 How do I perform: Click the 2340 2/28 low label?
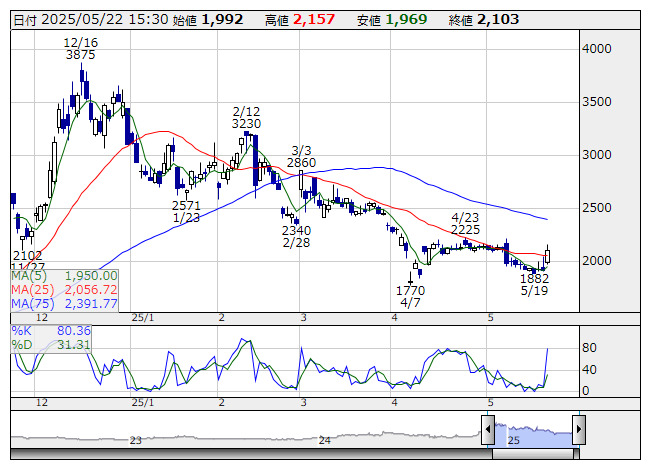click(296, 236)
